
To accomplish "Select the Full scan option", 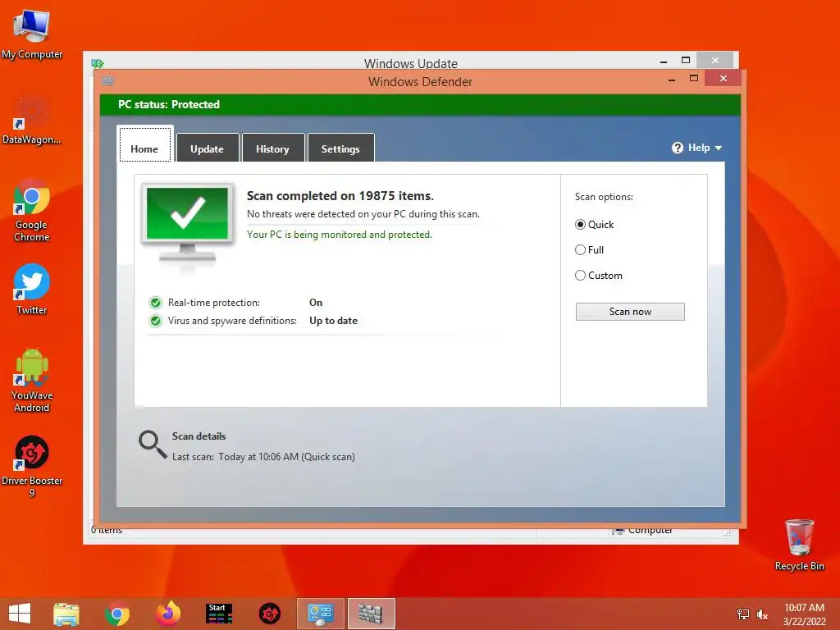I will coord(580,249).
